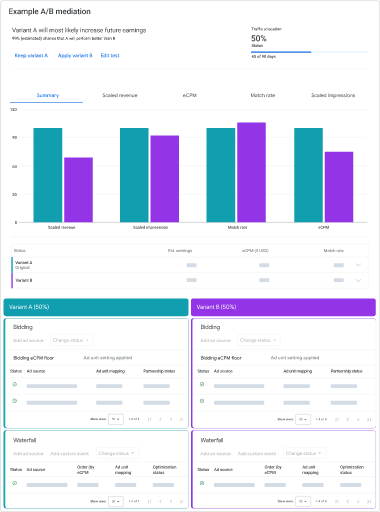Go to first page in Variant A Bidding table
The image size is (380, 512).
[x=150, y=419]
